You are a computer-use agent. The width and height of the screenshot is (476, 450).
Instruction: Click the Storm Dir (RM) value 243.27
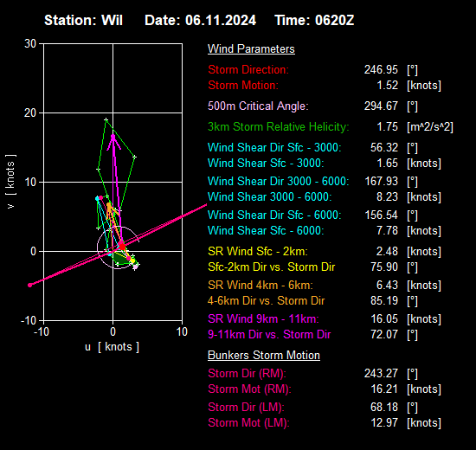click(381, 374)
